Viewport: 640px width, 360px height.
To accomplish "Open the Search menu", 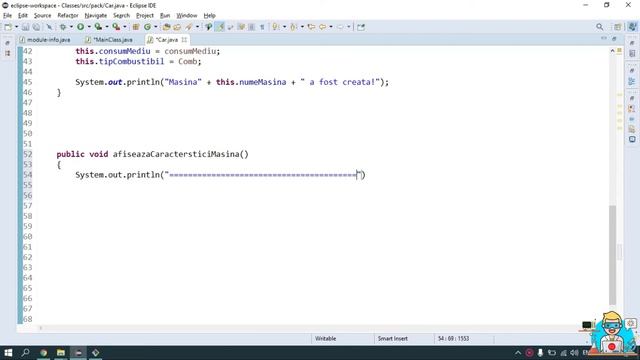I will point(121,16).
